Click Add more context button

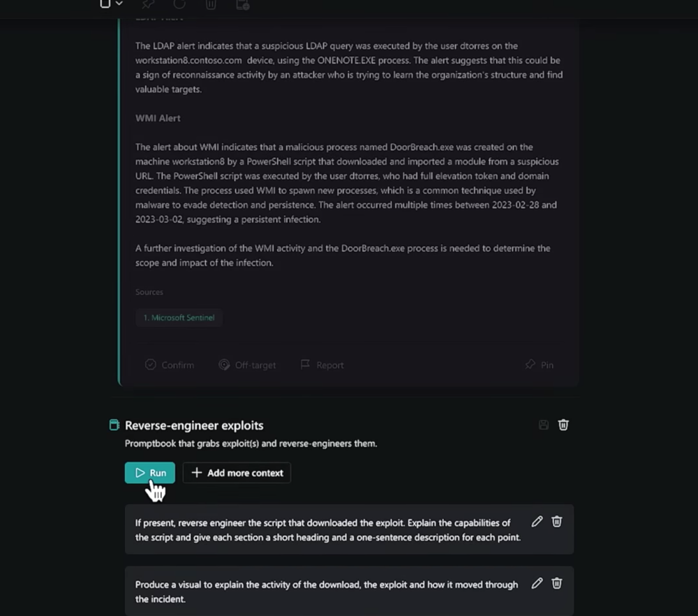point(237,473)
